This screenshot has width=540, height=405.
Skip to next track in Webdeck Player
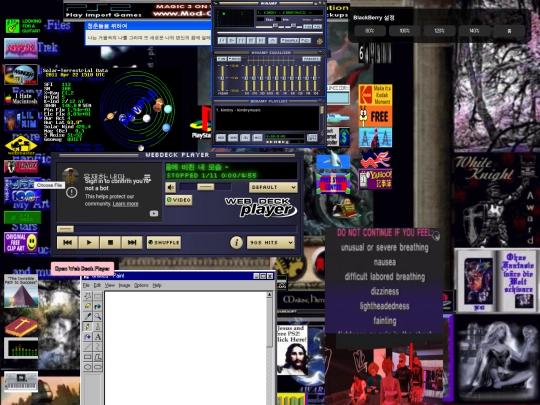point(132,242)
